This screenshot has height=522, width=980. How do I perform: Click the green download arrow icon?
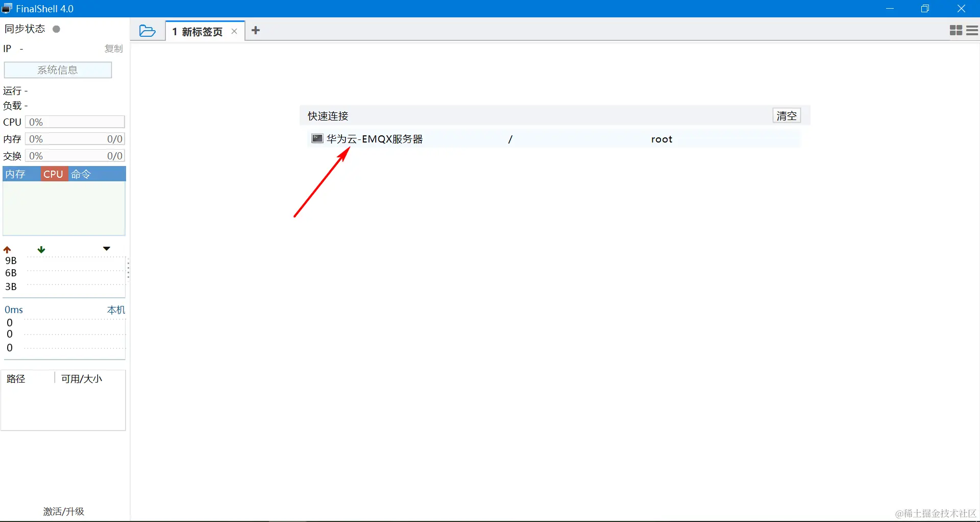click(41, 250)
